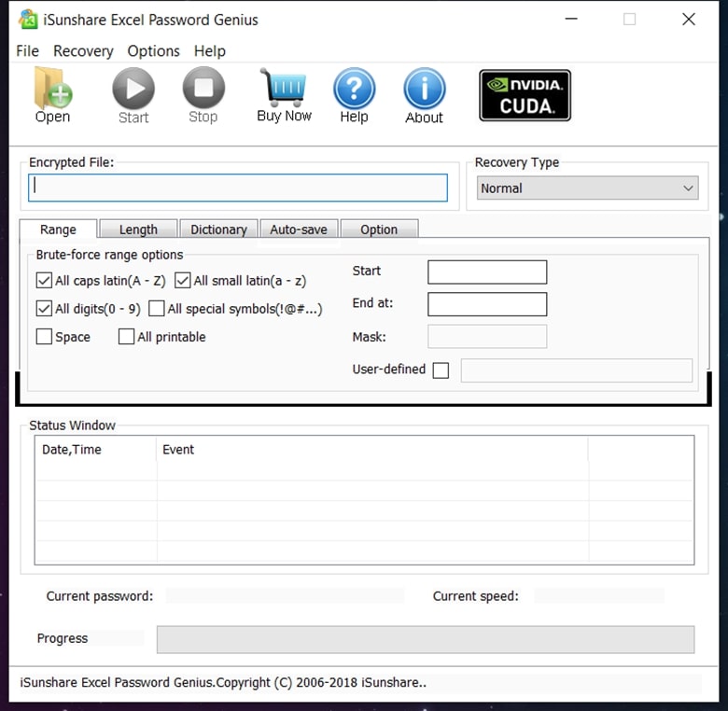This screenshot has height=711, width=728.
Task: Click the copyright status bar text
Action: pos(223,682)
